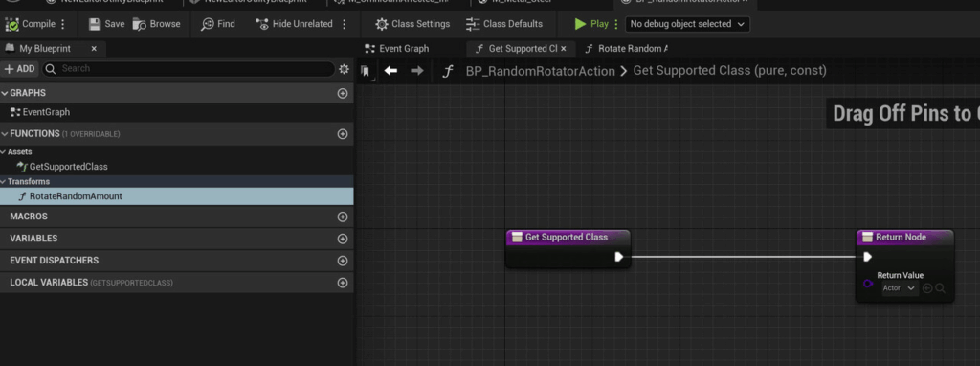Compile the blueprint

point(30,24)
